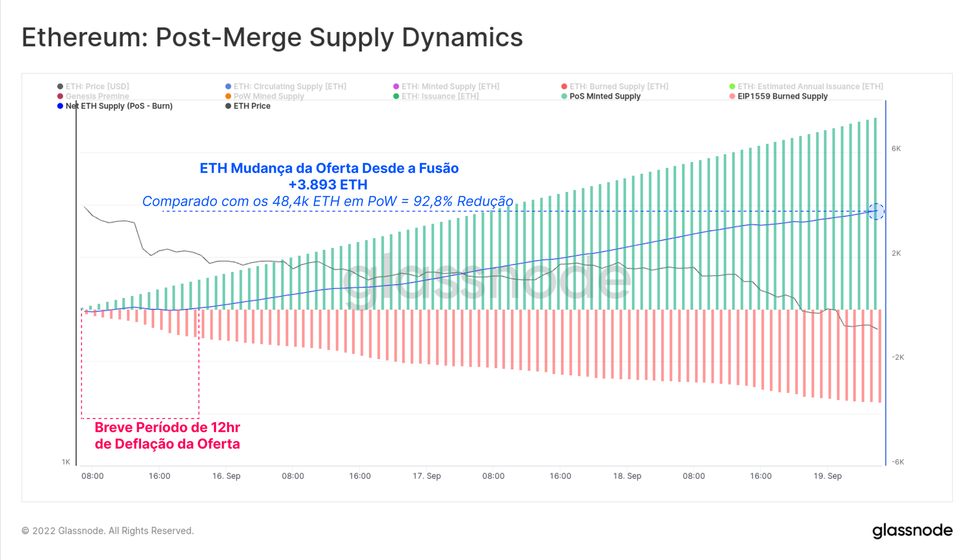Hide the ETH Price series in the legend
Screen dimensions: 973x560
(x=252, y=106)
